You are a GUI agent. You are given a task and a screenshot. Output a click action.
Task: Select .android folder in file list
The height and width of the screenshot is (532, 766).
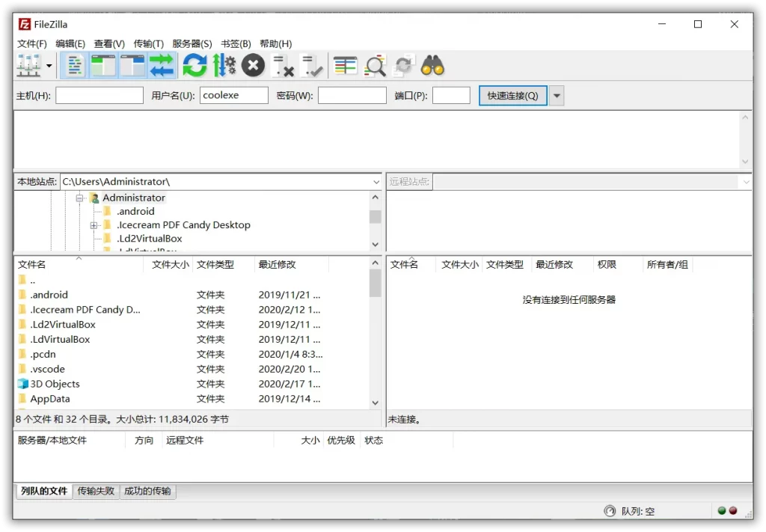coord(49,295)
